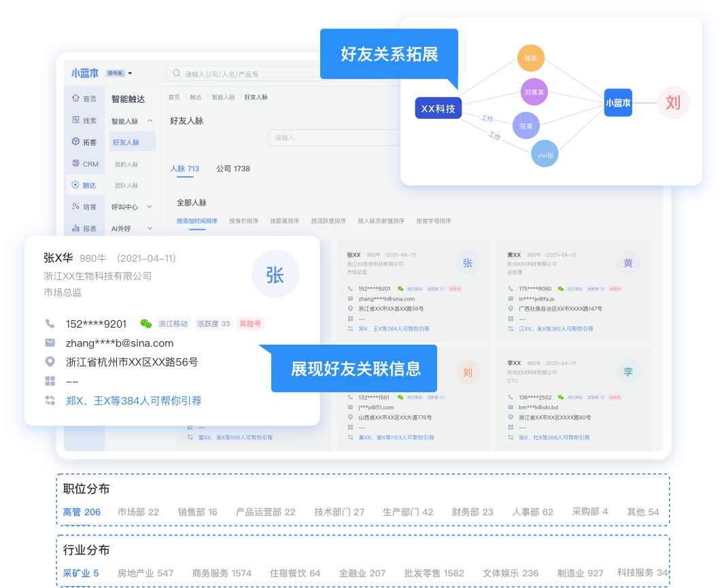Viewport: 724px width, 588px height.
Task: Expand the AI外呼 menu chevron
Action: pyautogui.click(x=150, y=228)
